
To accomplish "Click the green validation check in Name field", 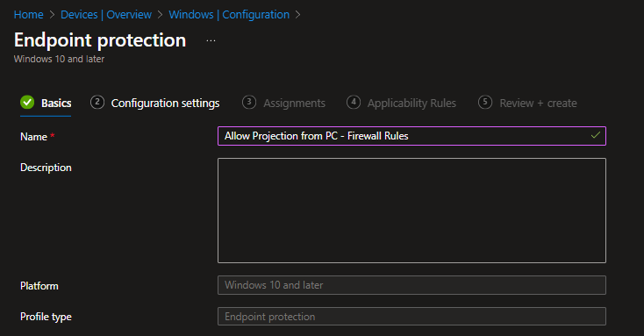I will pos(595,135).
